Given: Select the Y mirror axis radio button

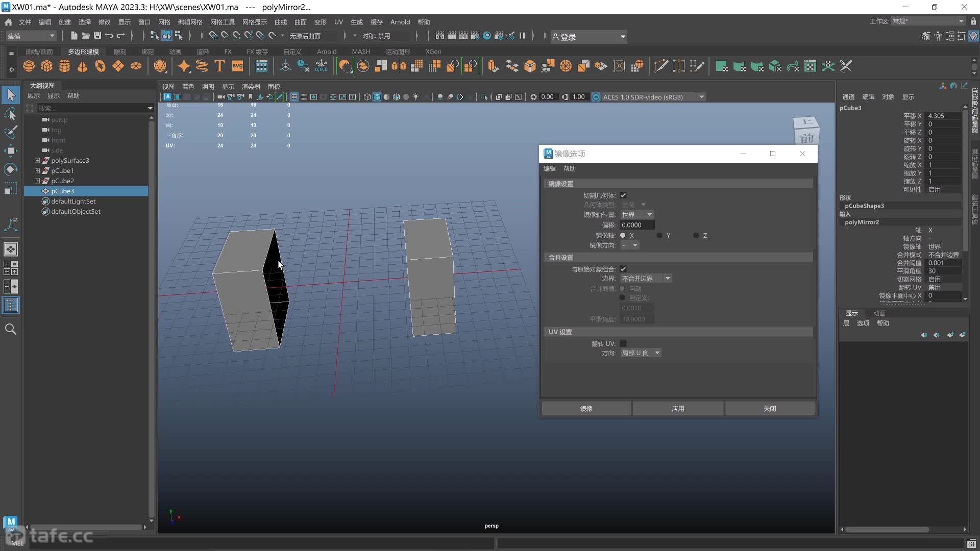Looking at the screenshot, I should pos(659,235).
